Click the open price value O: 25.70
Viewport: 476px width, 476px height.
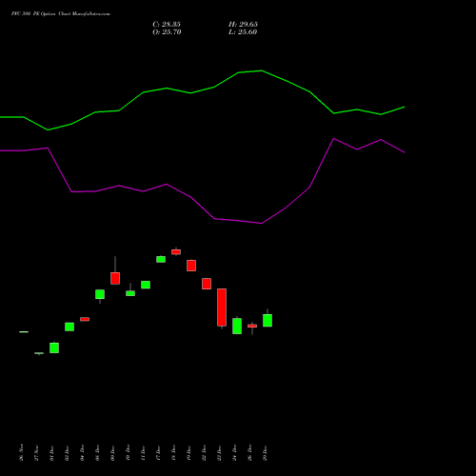point(167,32)
